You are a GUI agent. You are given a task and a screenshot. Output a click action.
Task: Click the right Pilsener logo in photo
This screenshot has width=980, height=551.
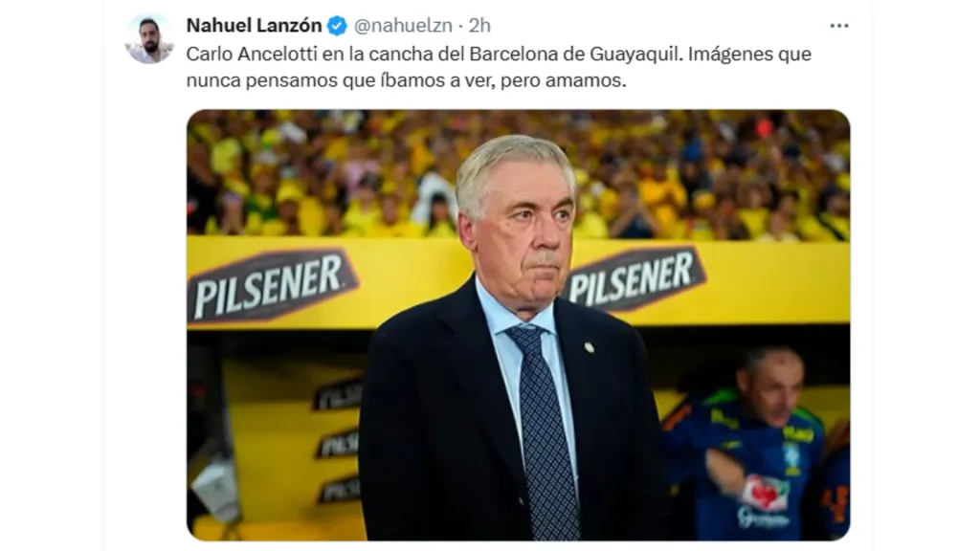click(x=635, y=278)
